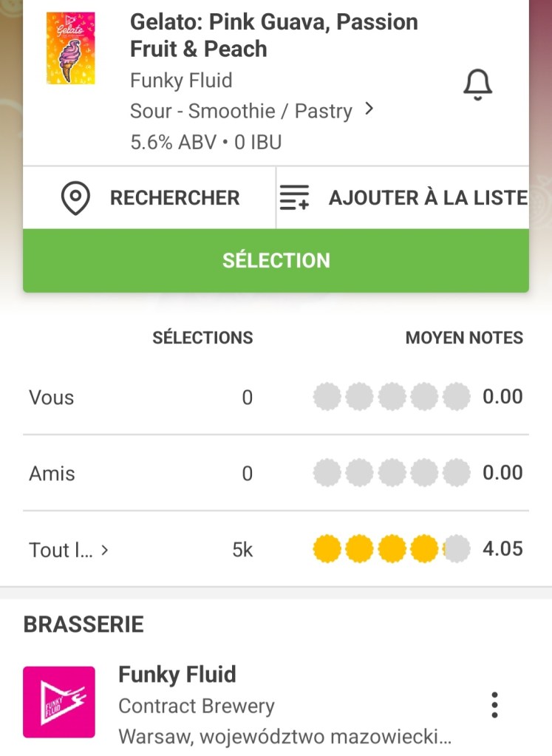Tap the Amis rating caps
Image resolution: width=552 pixels, height=756 pixels.
click(x=392, y=473)
